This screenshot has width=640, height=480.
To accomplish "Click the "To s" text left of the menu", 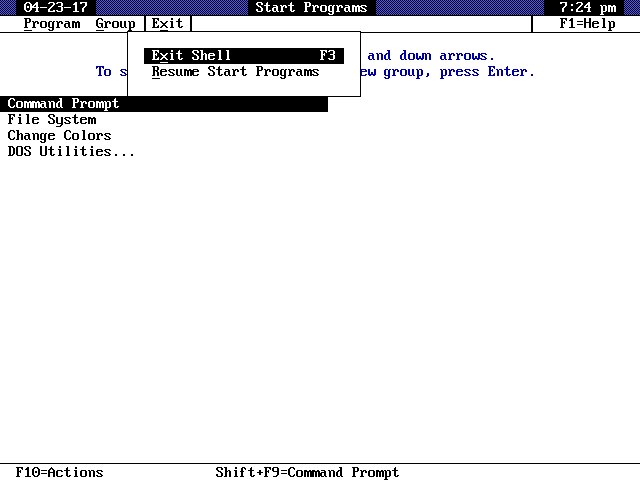I will [x=108, y=72].
